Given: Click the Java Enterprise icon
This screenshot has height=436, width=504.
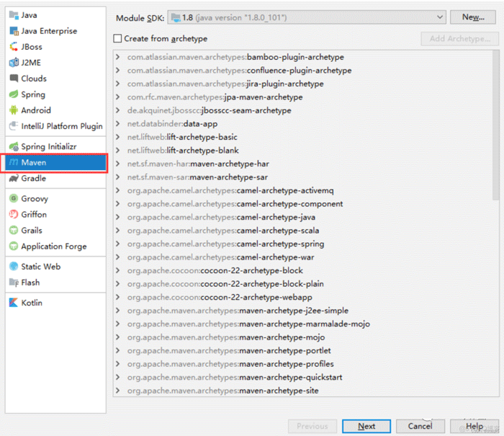Looking at the screenshot, I should click(14, 31).
